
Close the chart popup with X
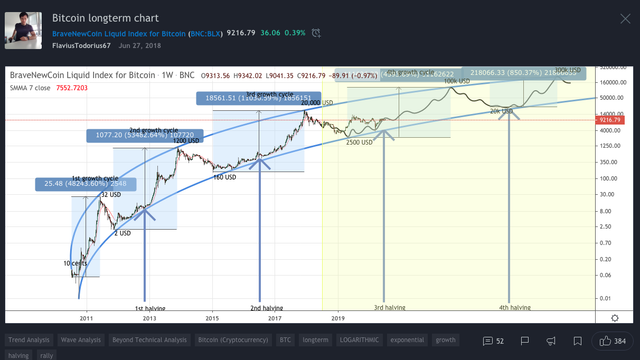pyautogui.click(x=625, y=19)
